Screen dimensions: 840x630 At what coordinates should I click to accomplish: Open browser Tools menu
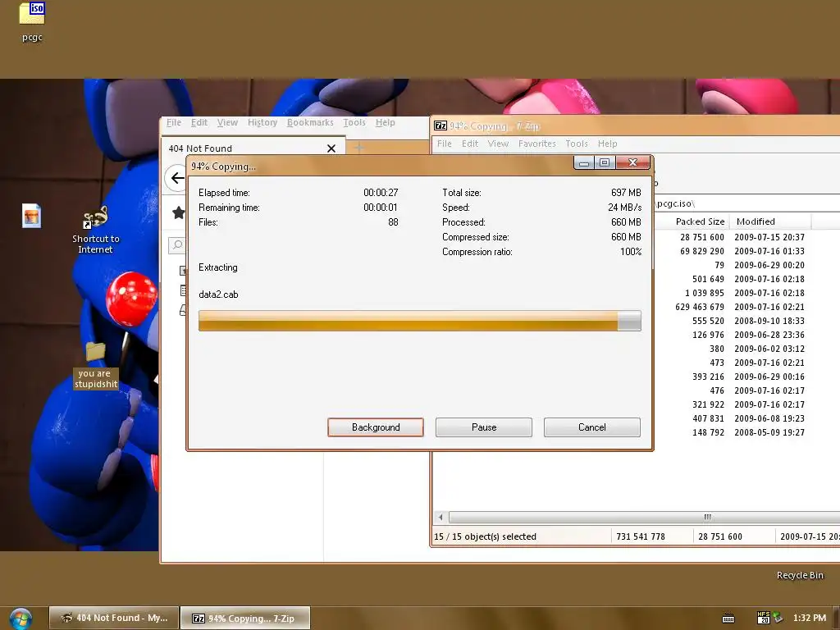tap(354, 123)
